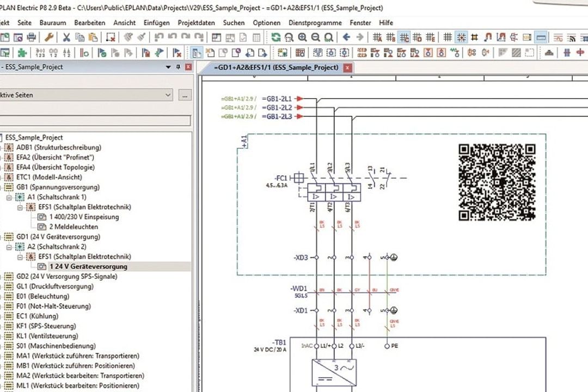
Task: Click the Paste clipboard icon
Action: [x=93, y=37]
